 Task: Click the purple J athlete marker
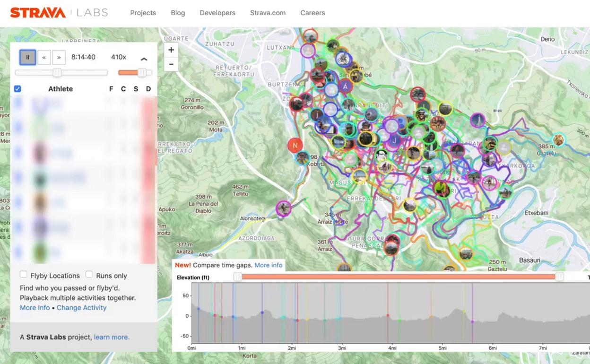pos(394,140)
